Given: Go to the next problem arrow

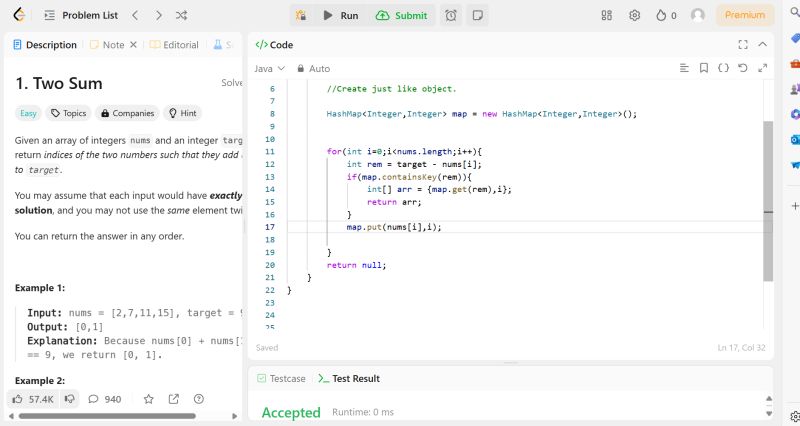Looking at the screenshot, I should pos(158,15).
